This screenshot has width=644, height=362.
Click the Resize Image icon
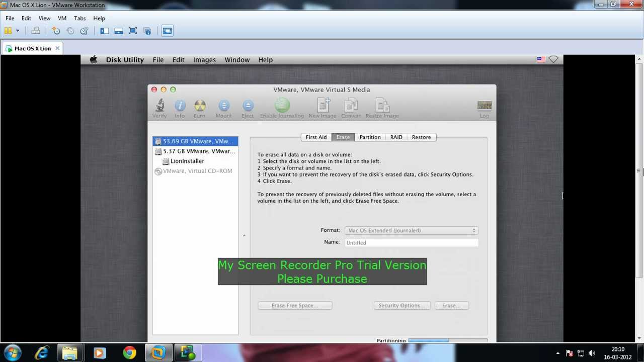pos(382,109)
